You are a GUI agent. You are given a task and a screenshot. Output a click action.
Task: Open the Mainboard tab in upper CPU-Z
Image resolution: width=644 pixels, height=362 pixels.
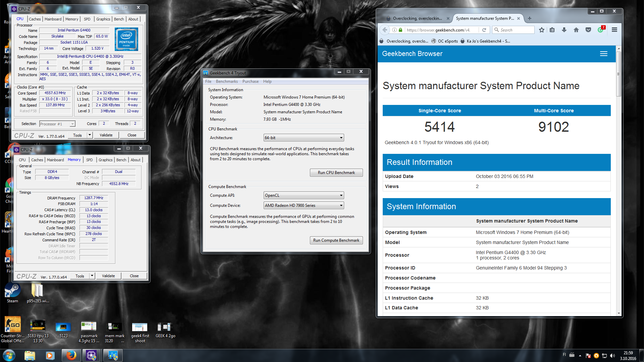point(53,19)
